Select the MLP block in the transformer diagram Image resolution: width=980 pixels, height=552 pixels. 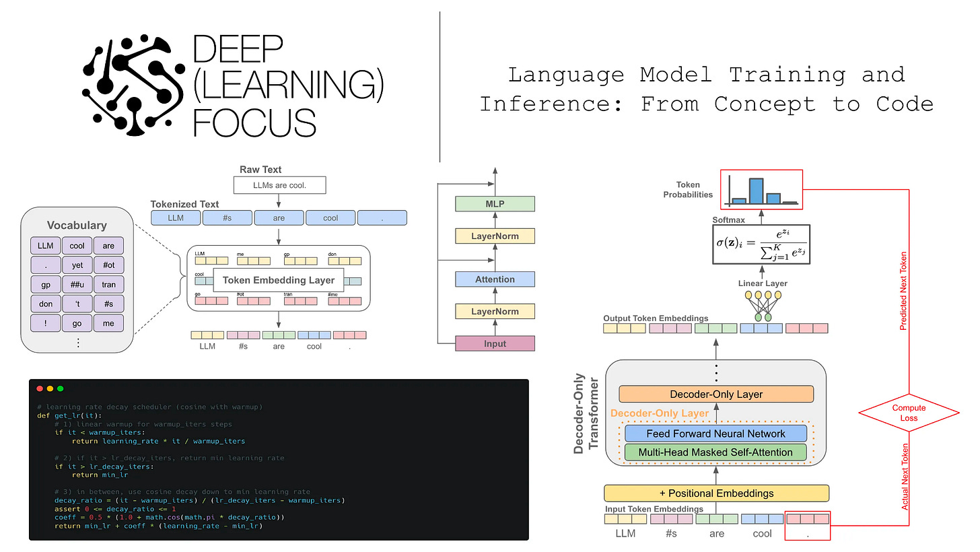click(x=495, y=203)
